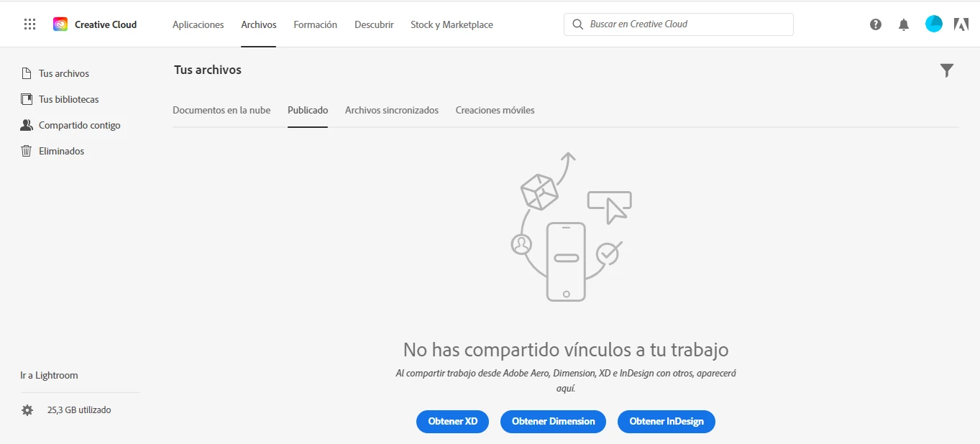Click the Tus archivos page heading
Image resolution: width=980 pixels, height=444 pixels.
pyautogui.click(x=208, y=70)
